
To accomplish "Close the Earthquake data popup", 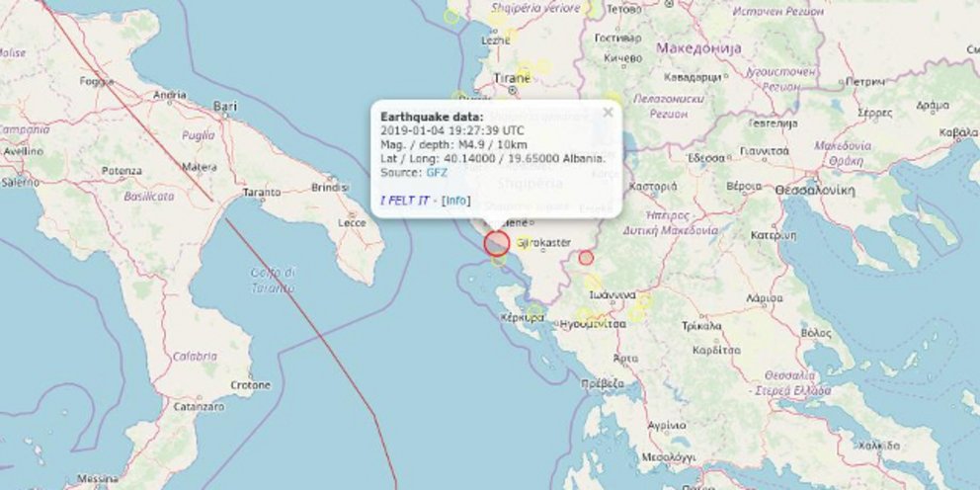I will 608,113.
